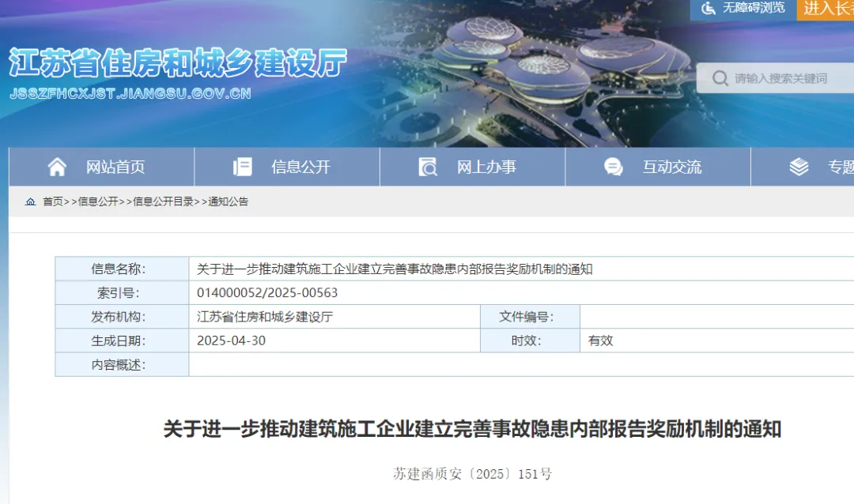Click the document icon beside 信息公开
The height and width of the screenshot is (504, 854).
[243, 167]
